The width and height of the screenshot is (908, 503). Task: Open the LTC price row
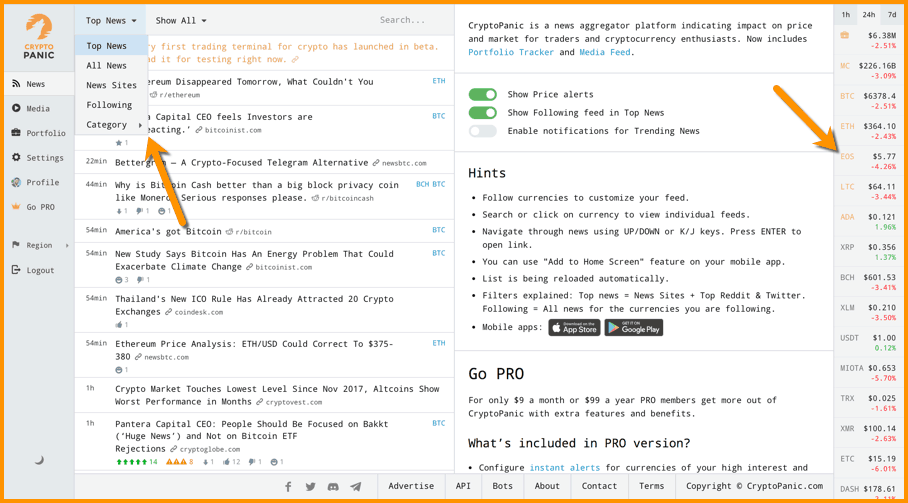(x=869, y=192)
